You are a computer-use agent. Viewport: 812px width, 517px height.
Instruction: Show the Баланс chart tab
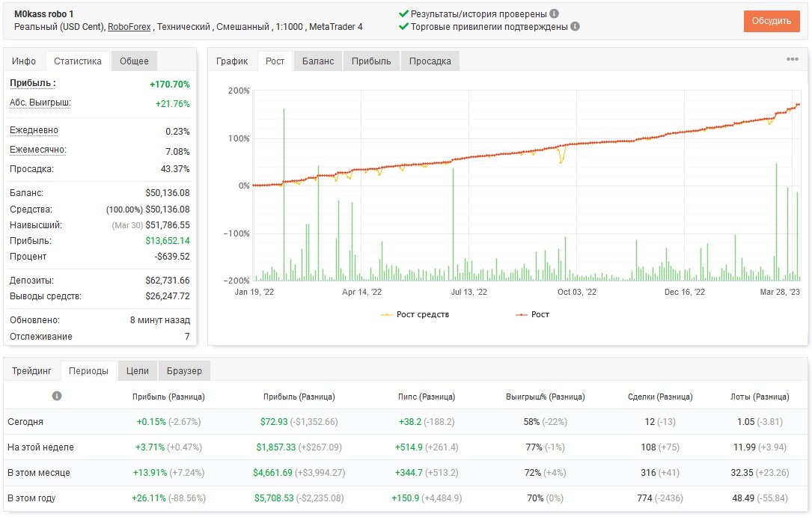(318, 61)
